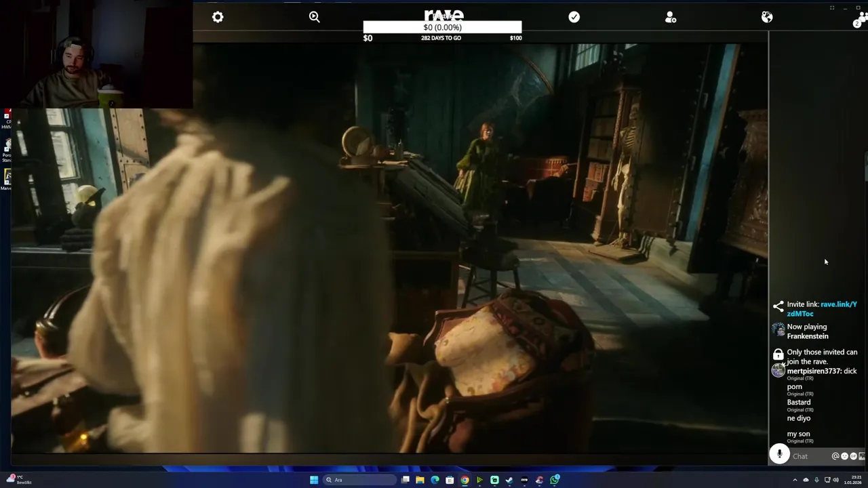Click the image attach icon in chat bar

tap(862, 456)
